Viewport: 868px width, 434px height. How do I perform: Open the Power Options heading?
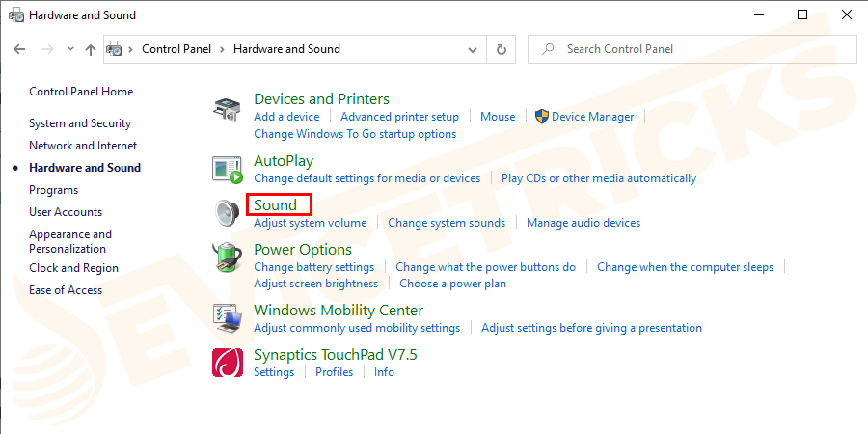click(x=303, y=250)
